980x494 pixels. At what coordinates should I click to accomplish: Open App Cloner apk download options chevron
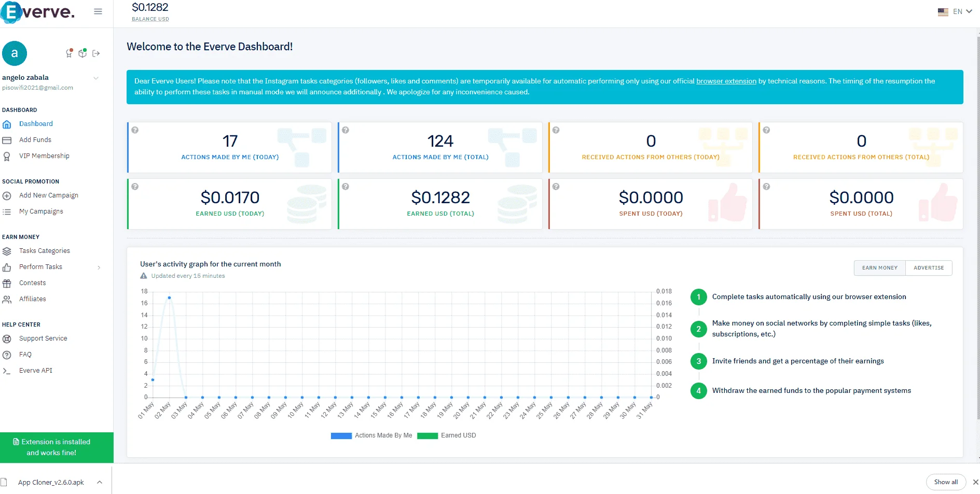point(100,483)
